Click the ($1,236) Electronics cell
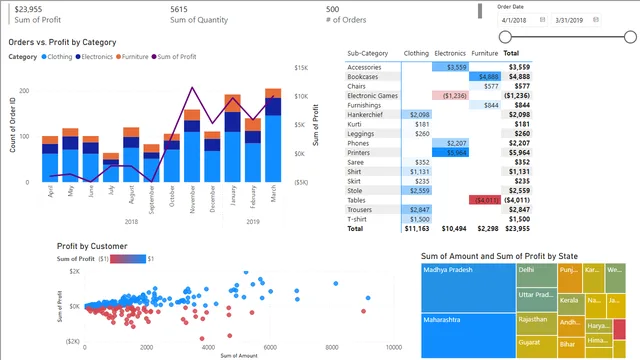This screenshot has height=360, width=640. (450, 96)
